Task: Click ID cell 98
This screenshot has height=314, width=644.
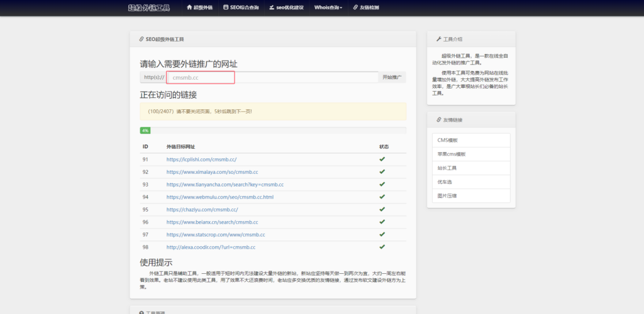Action: coord(145,247)
